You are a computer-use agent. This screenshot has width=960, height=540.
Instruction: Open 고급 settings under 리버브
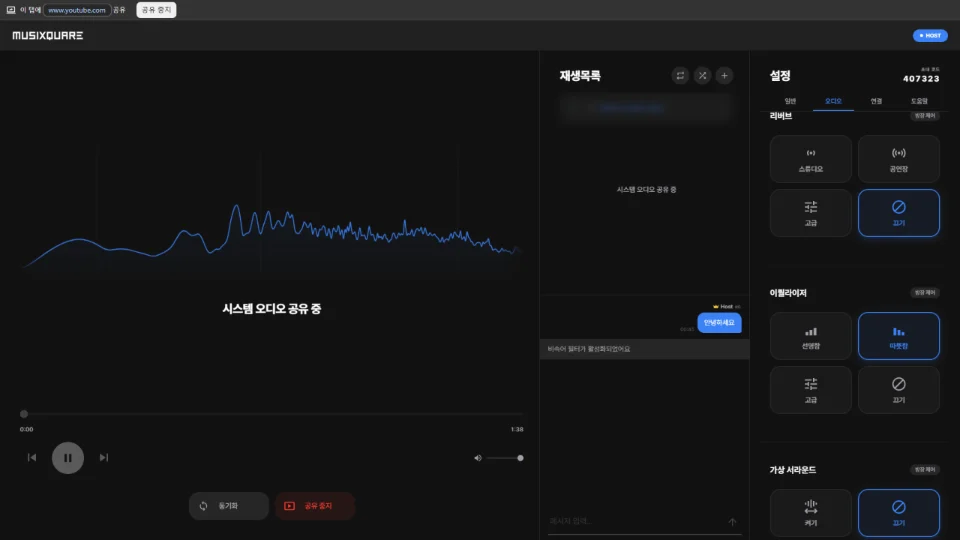[x=810, y=212]
